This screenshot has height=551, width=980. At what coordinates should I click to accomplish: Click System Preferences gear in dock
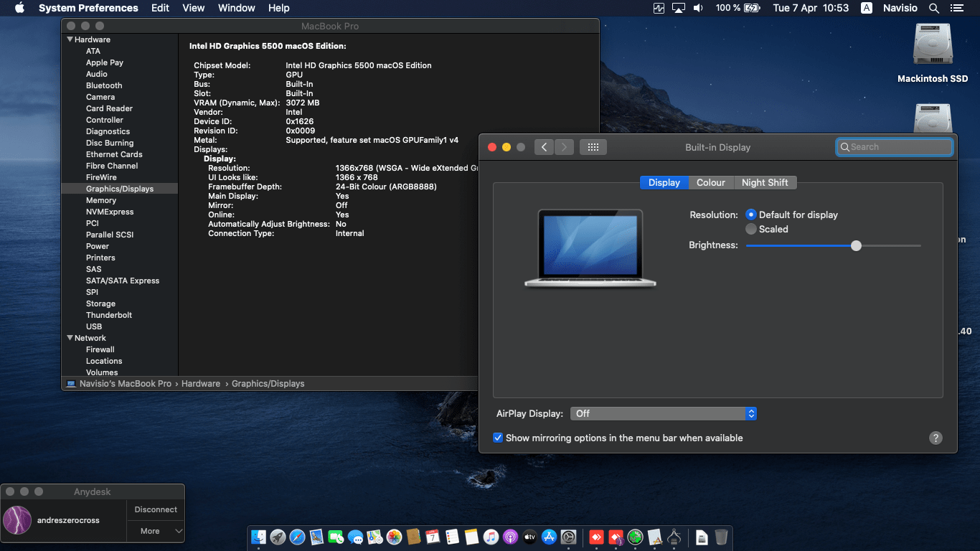(x=569, y=537)
